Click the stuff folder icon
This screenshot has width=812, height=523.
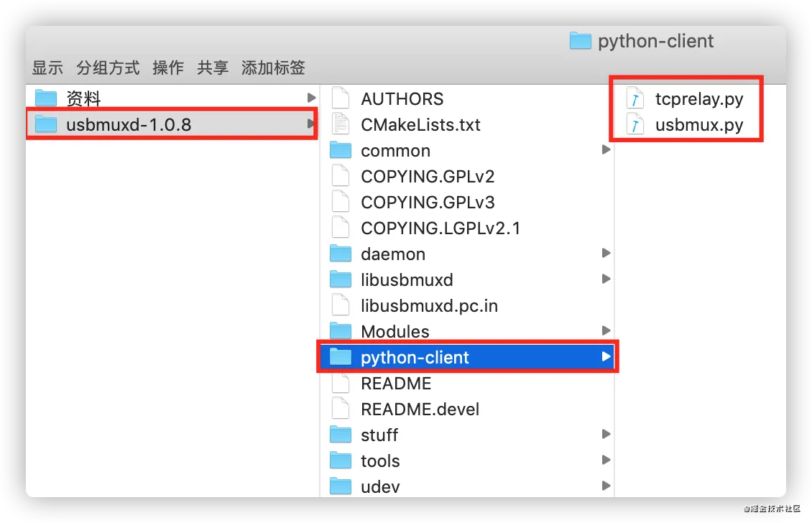tap(340, 435)
